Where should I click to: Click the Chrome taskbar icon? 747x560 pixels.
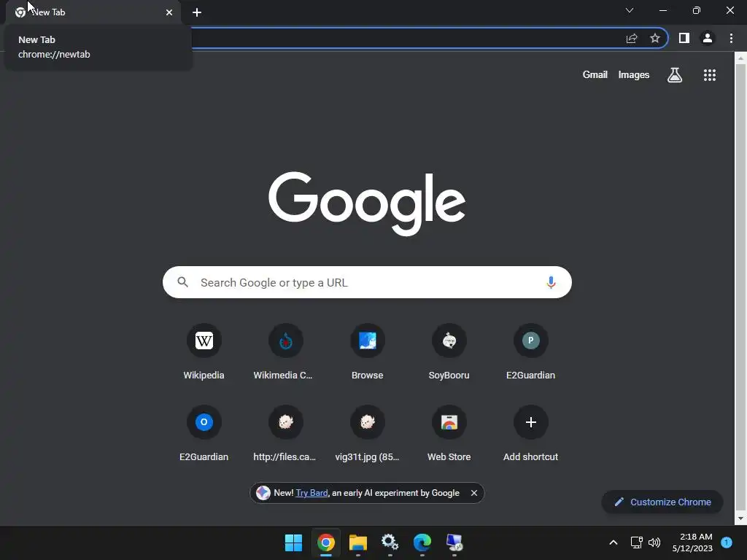[326, 542]
